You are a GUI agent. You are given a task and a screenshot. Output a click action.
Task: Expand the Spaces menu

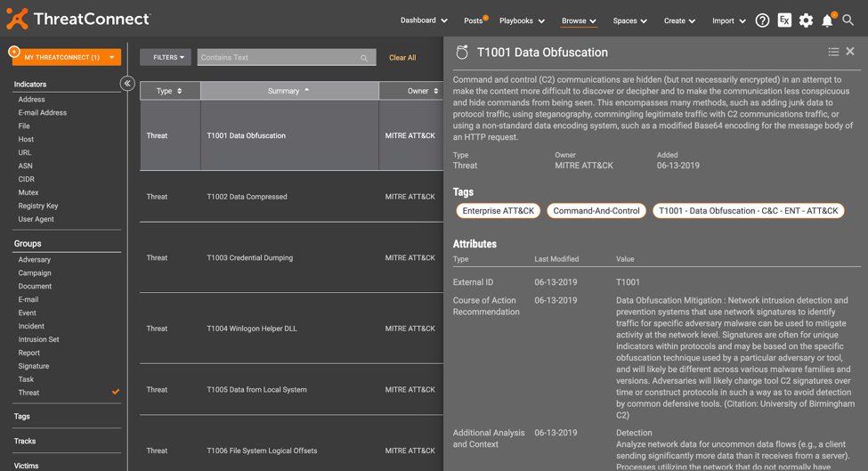pos(630,20)
